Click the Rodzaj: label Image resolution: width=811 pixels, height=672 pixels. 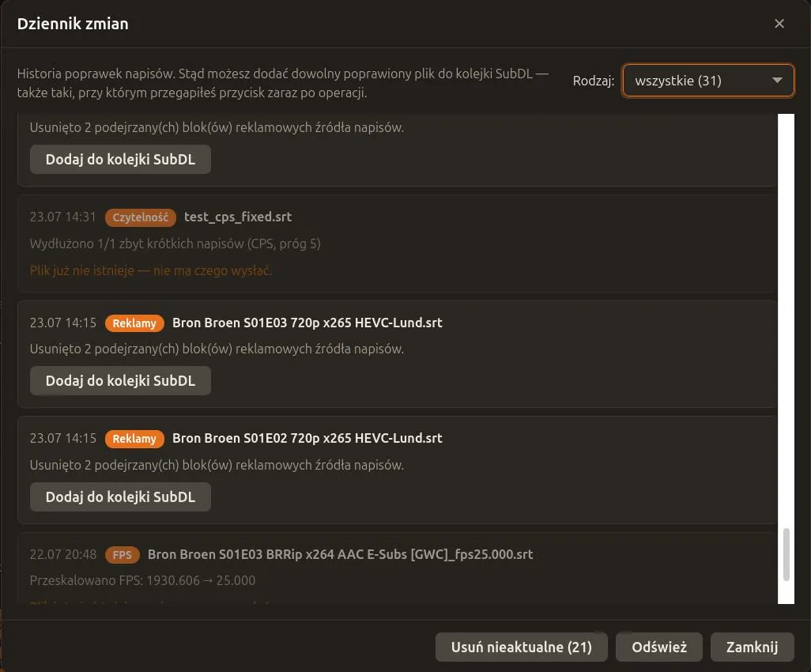594,81
